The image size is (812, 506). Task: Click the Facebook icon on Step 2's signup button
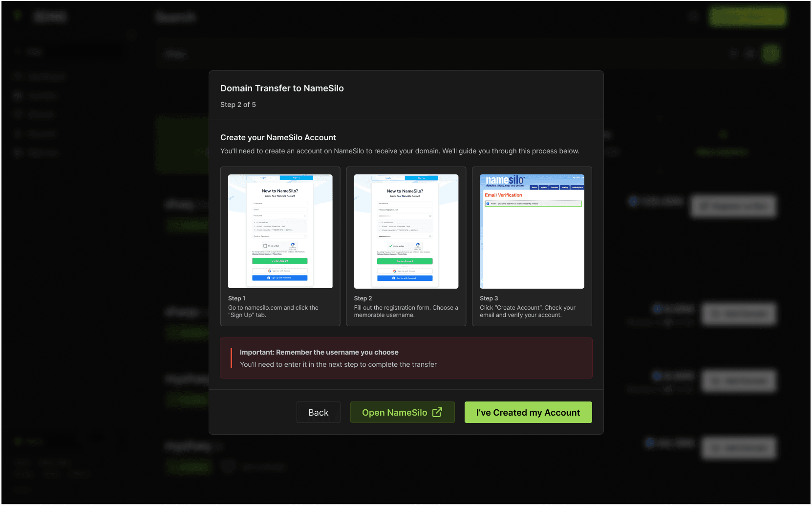click(x=393, y=278)
